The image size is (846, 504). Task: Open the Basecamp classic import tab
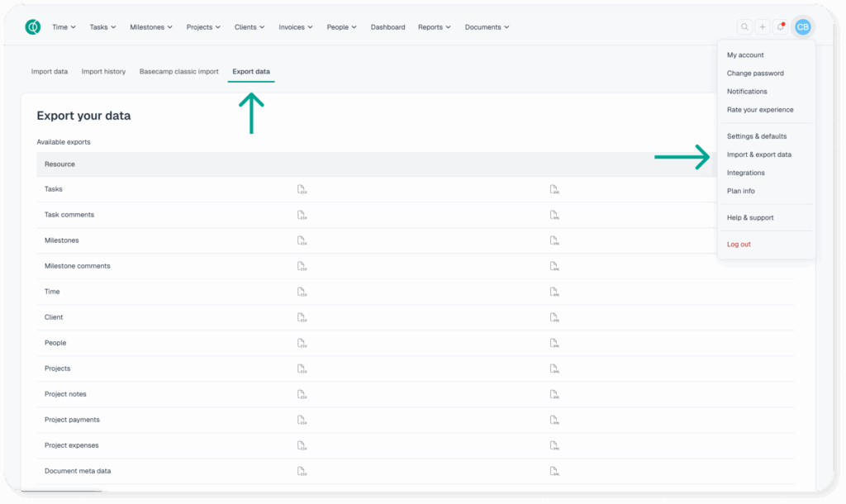(178, 72)
